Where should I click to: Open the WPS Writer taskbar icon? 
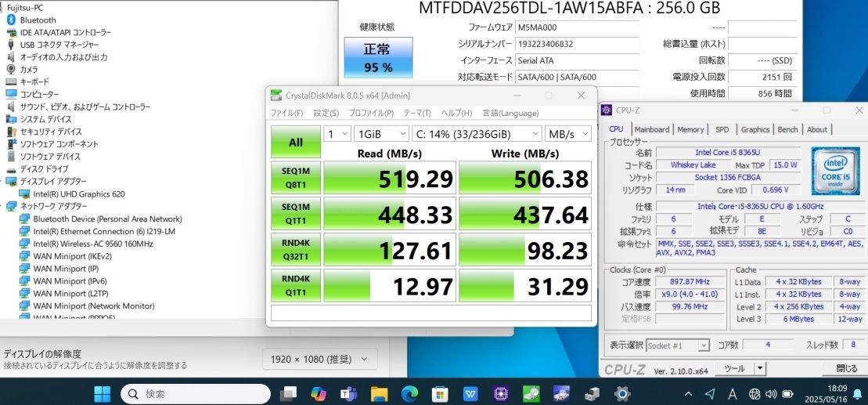pos(470,394)
